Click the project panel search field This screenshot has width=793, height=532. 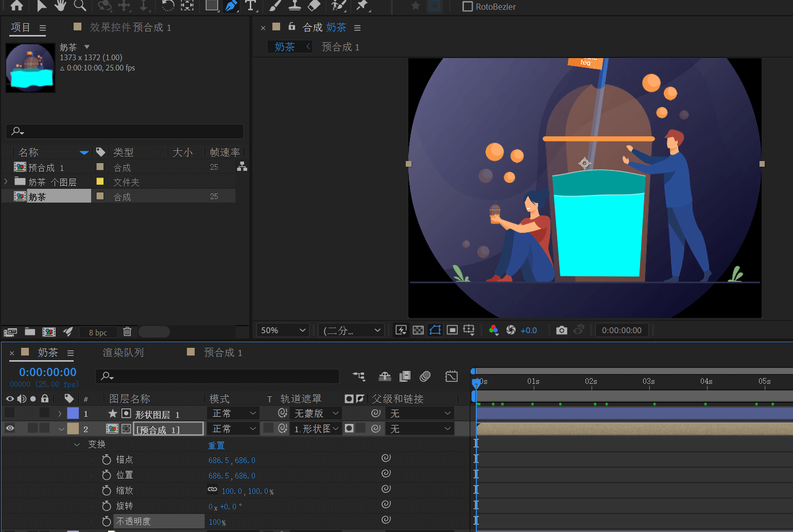(125, 131)
